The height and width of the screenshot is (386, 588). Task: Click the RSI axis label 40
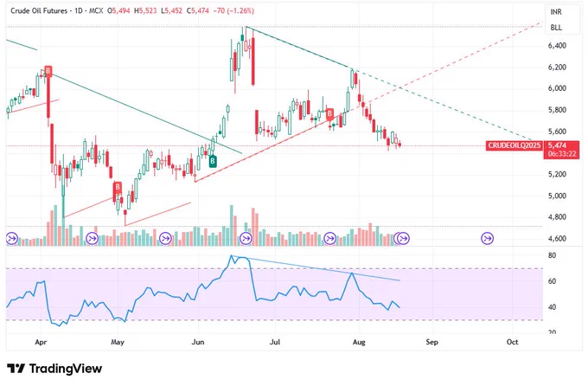click(552, 307)
